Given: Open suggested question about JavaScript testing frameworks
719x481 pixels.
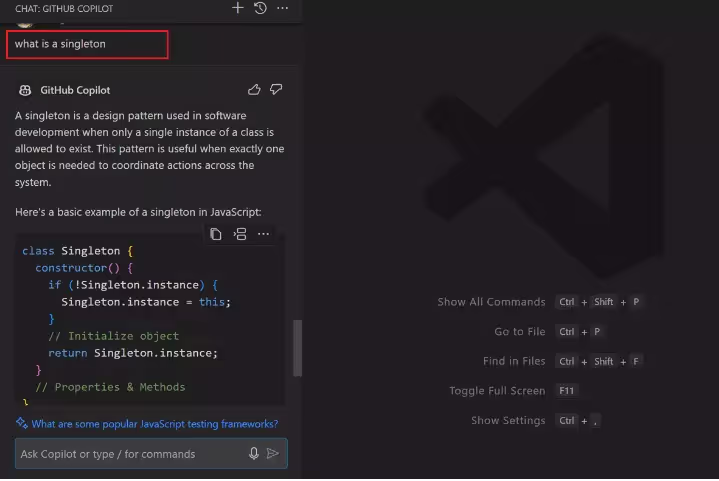Looking at the screenshot, I should pyautogui.click(x=155, y=424).
